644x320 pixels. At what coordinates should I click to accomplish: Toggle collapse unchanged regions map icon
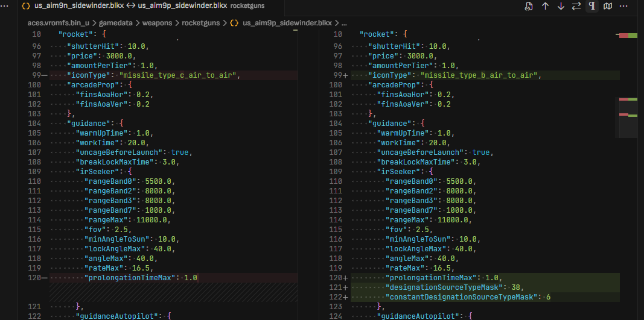pos(607,6)
